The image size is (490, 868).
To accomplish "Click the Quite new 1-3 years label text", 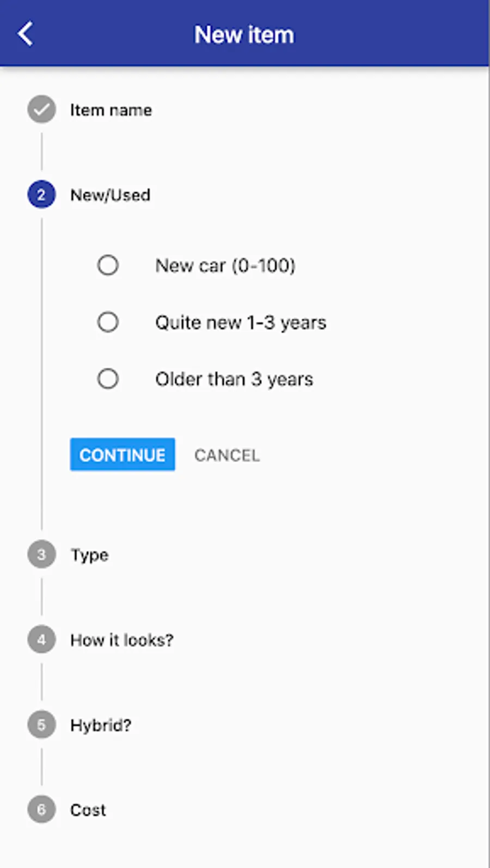I will pyautogui.click(x=241, y=322).
